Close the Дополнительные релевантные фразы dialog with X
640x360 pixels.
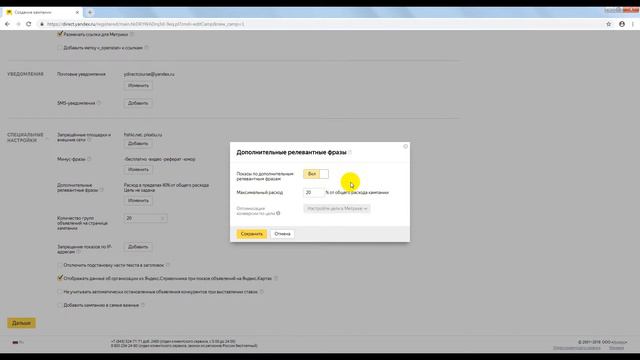[405, 147]
